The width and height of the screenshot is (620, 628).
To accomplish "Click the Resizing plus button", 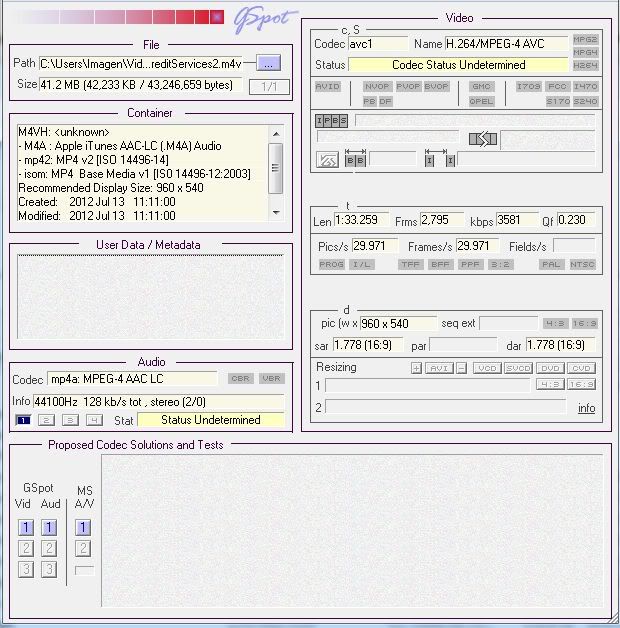I will coord(417,368).
